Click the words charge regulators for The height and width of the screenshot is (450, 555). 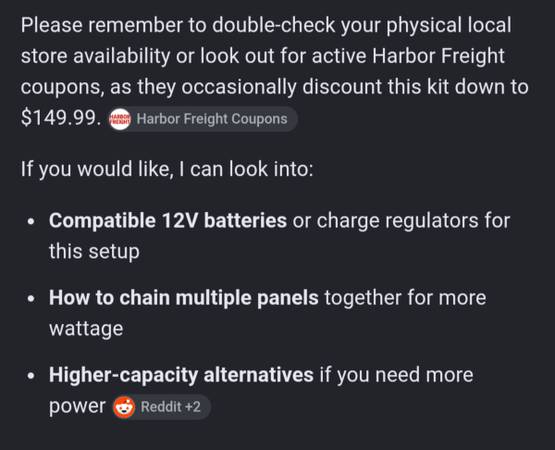point(413,221)
